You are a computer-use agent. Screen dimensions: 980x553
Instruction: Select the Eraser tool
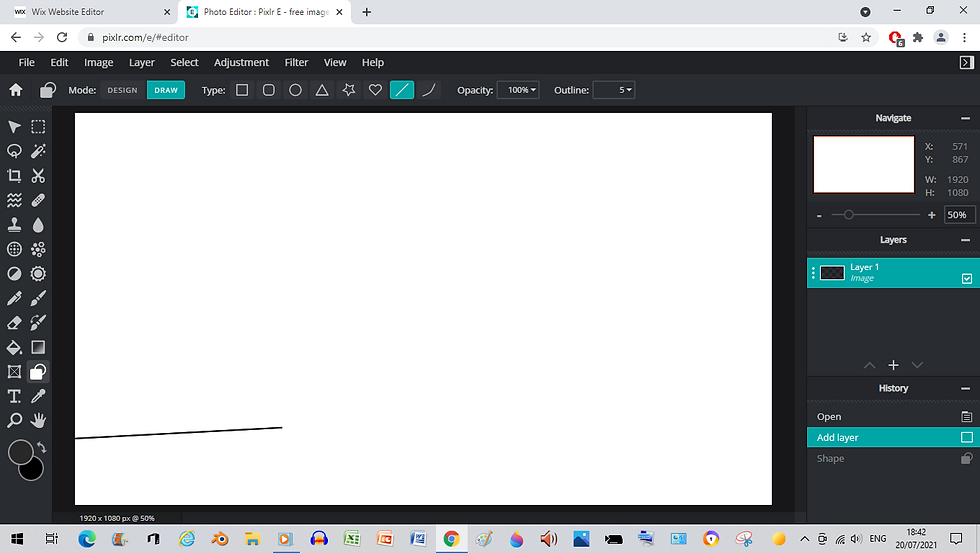coord(14,322)
